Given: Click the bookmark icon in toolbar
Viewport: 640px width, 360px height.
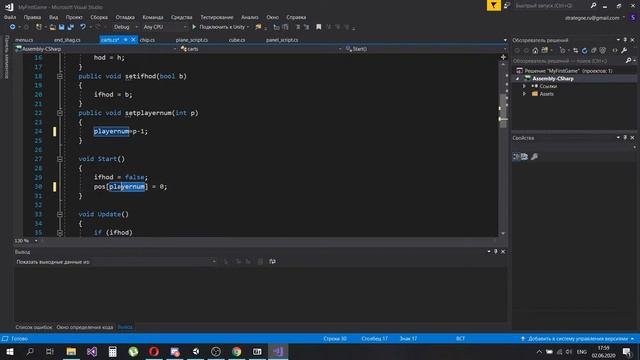Looking at the screenshot, I should pyautogui.click(x=319, y=27).
